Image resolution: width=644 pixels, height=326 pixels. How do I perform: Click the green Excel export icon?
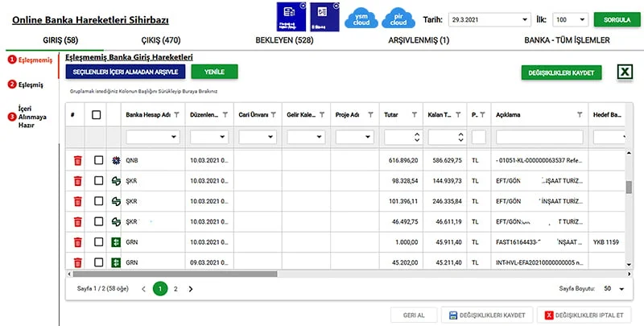point(625,72)
